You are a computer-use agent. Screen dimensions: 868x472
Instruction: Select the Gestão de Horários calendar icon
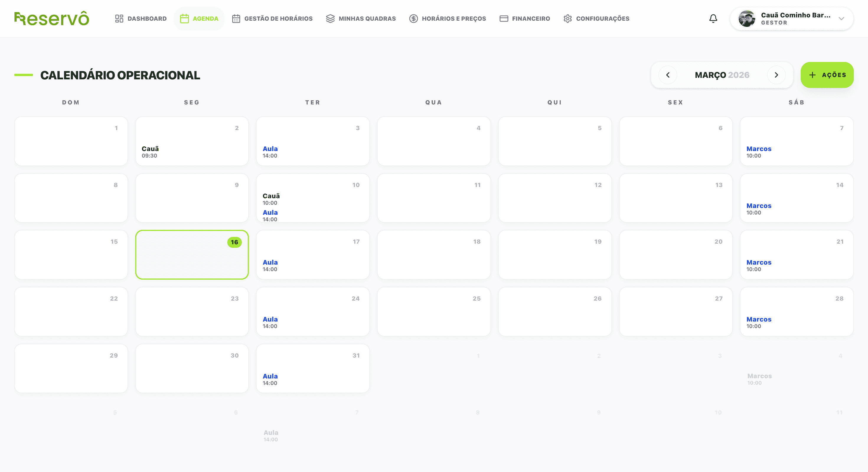(236, 19)
